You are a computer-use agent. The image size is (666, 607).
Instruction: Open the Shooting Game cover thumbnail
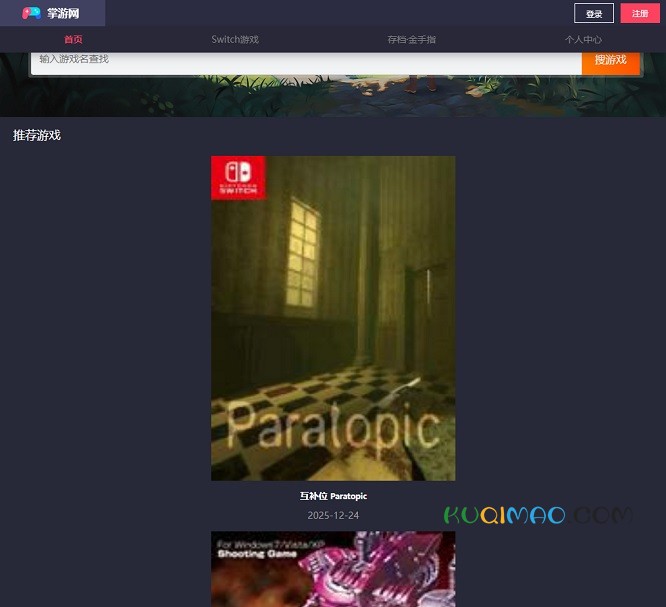333,569
